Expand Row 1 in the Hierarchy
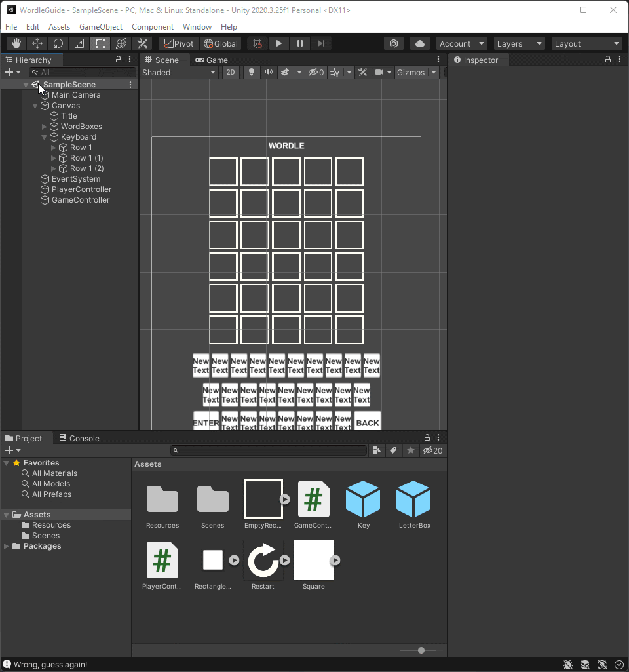Image resolution: width=629 pixels, height=672 pixels. pyautogui.click(x=53, y=148)
